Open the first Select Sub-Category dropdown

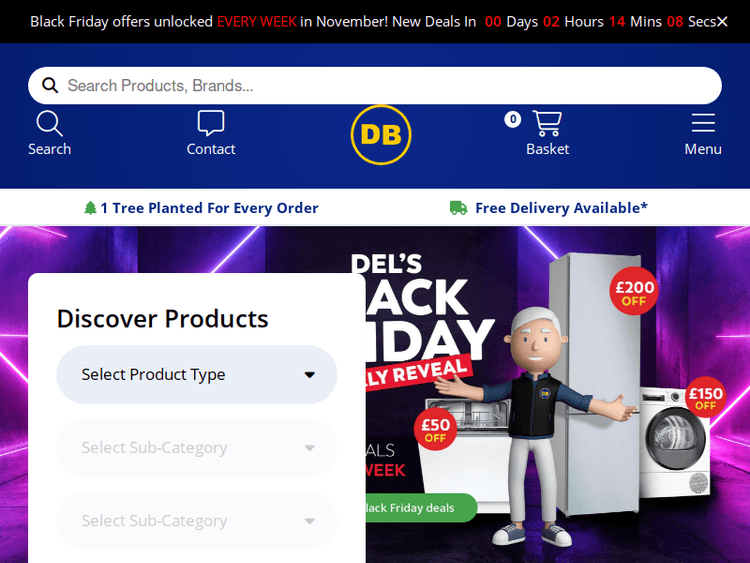point(197,448)
